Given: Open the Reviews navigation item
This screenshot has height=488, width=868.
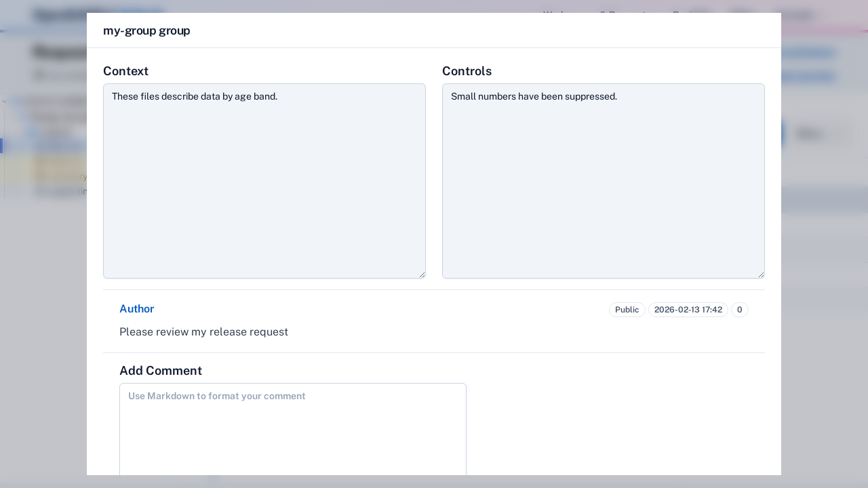Looking at the screenshot, I should coord(690,15).
